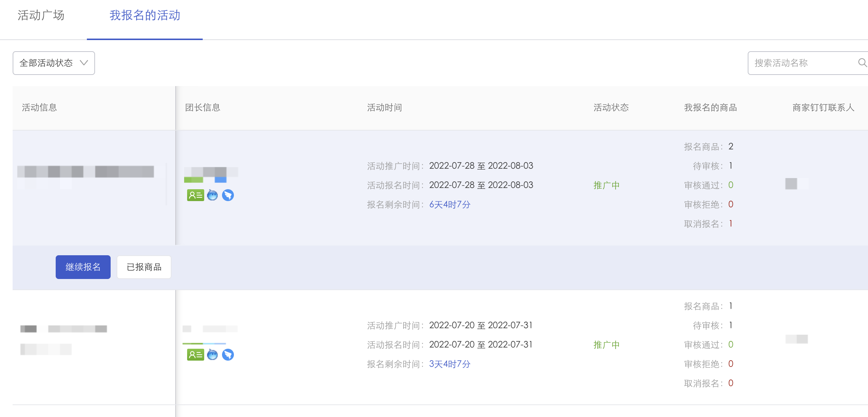Click 报名商品 count 1 in second row
The width and height of the screenshot is (868, 417).
tap(731, 306)
